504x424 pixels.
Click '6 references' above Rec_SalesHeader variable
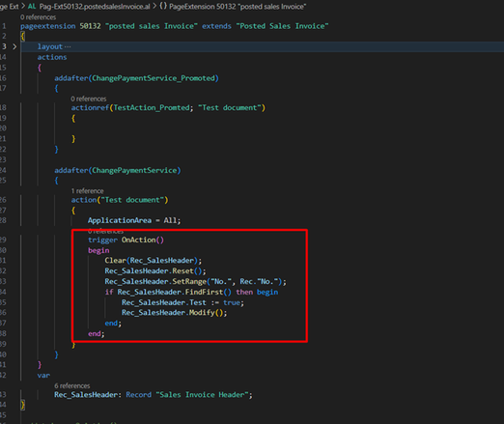(72, 385)
